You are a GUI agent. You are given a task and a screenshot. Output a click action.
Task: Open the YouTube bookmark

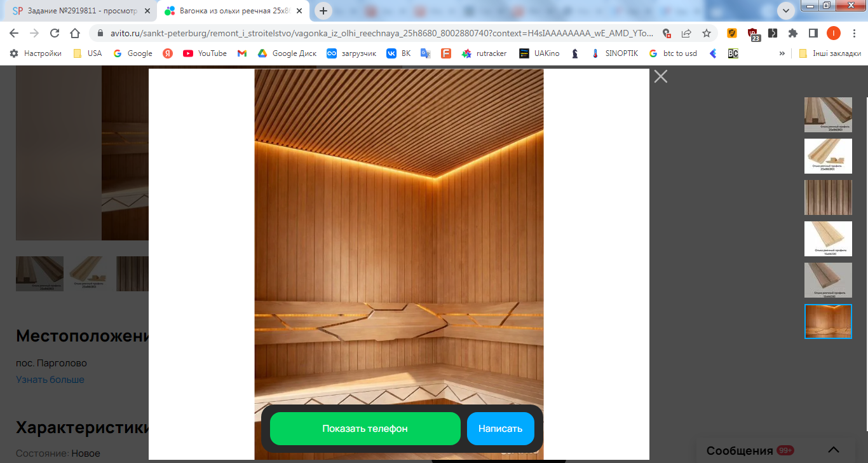[x=205, y=53]
